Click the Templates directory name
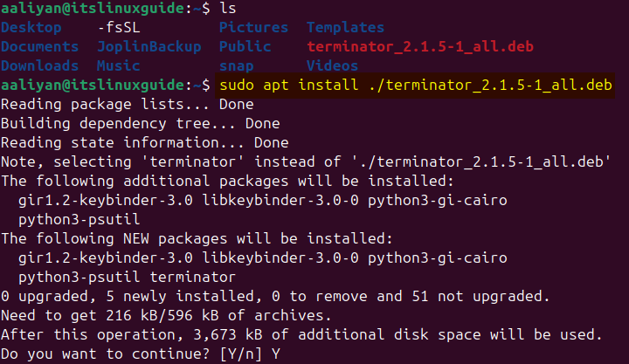Viewport: 629px width, 364px height. pyautogui.click(x=345, y=28)
